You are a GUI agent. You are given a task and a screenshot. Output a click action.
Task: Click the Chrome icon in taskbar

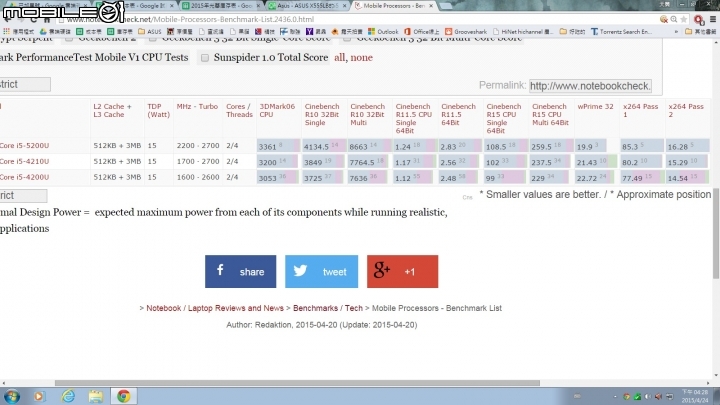pyautogui.click(x=124, y=396)
